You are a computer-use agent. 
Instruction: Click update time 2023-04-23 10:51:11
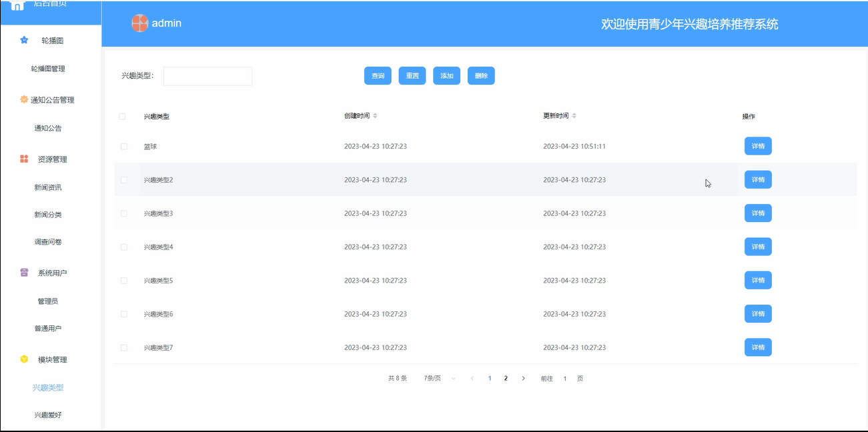coord(574,146)
